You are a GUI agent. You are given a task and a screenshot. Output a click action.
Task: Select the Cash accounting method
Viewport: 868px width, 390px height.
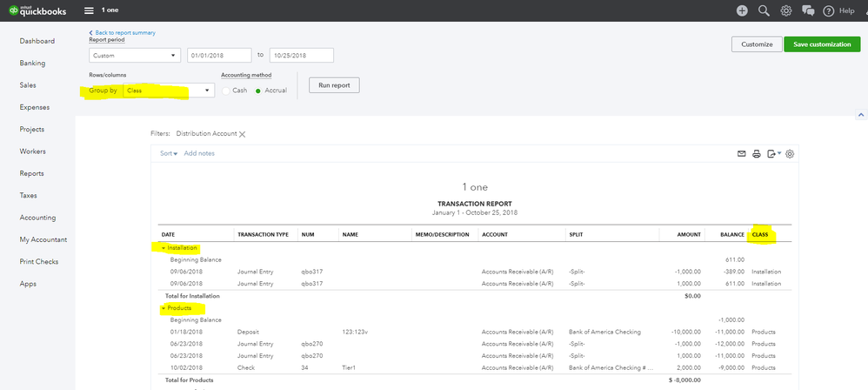click(x=227, y=91)
